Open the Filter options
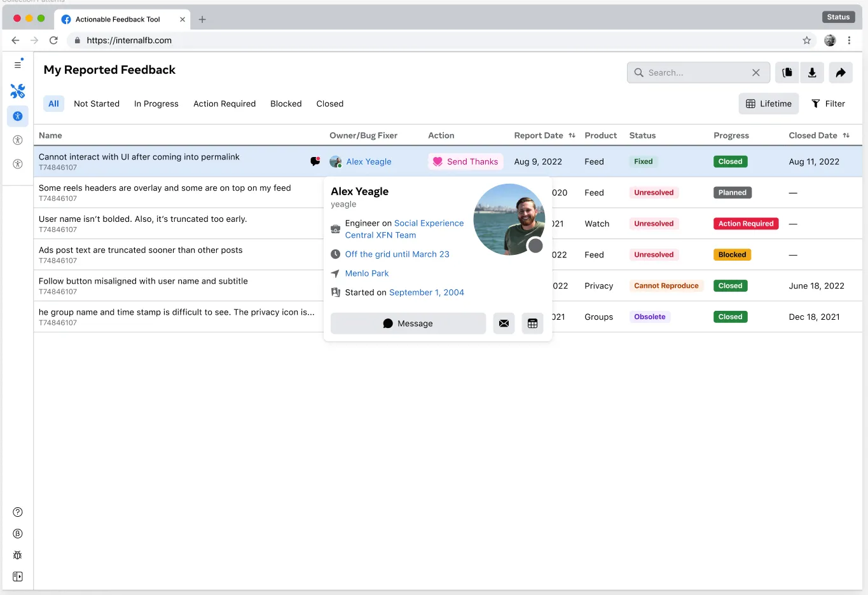868x595 pixels. point(829,104)
